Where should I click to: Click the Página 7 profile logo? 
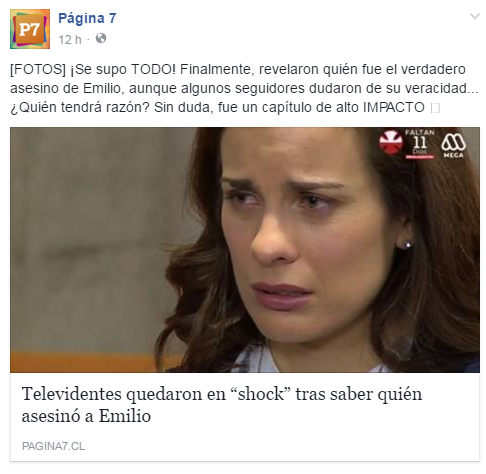pyautogui.click(x=30, y=29)
